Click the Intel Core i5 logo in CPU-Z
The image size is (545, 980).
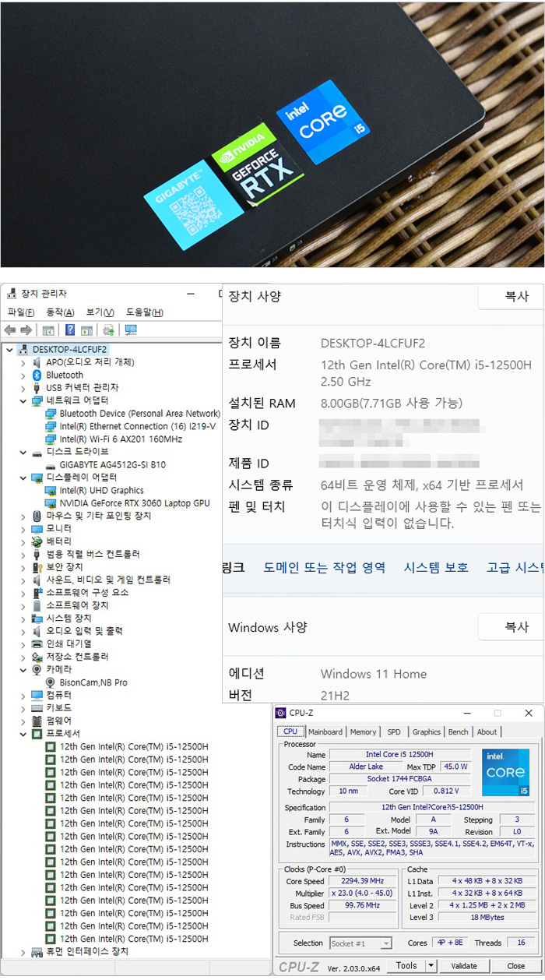506,773
